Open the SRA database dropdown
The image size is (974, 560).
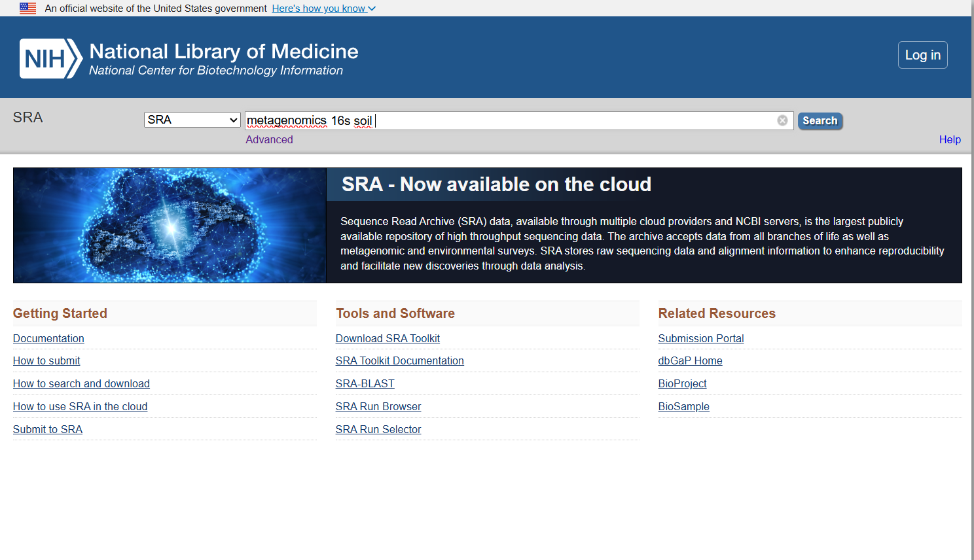click(192, 120)
